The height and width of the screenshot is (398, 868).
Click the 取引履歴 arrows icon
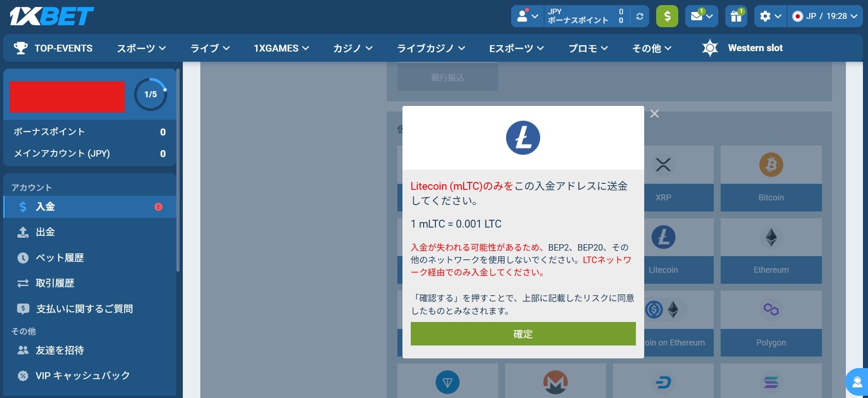pyautogui.click(x=23, y=283)
